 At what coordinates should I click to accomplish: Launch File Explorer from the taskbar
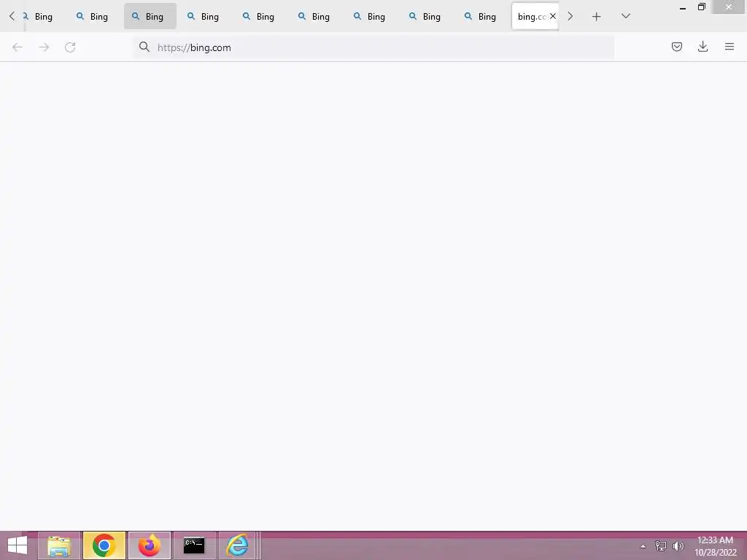point(58,545)
